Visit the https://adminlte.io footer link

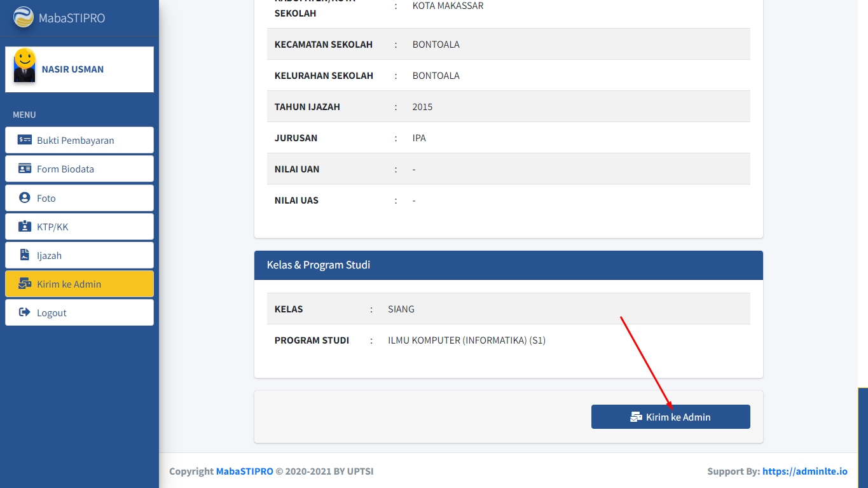click(x=804, y=471)
